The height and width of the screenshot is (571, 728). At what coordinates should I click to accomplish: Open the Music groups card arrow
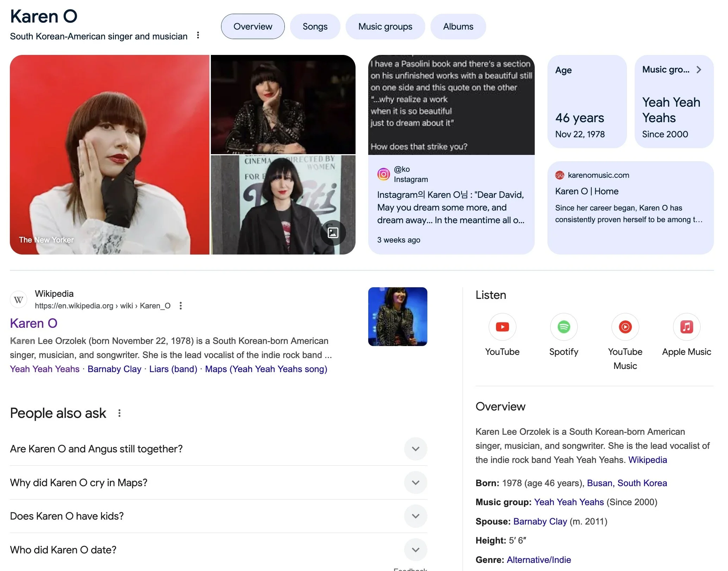pyautogui.click(x=698, y=70)
